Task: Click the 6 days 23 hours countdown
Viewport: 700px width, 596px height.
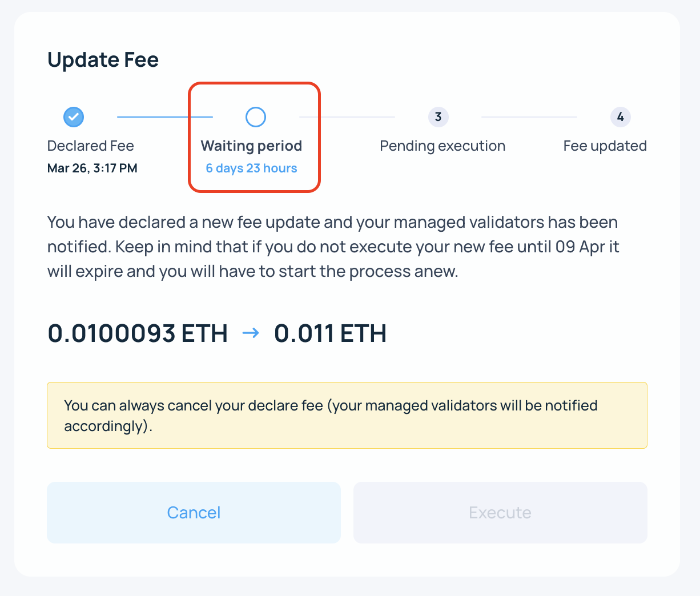Action: click(x=251, y=168)
